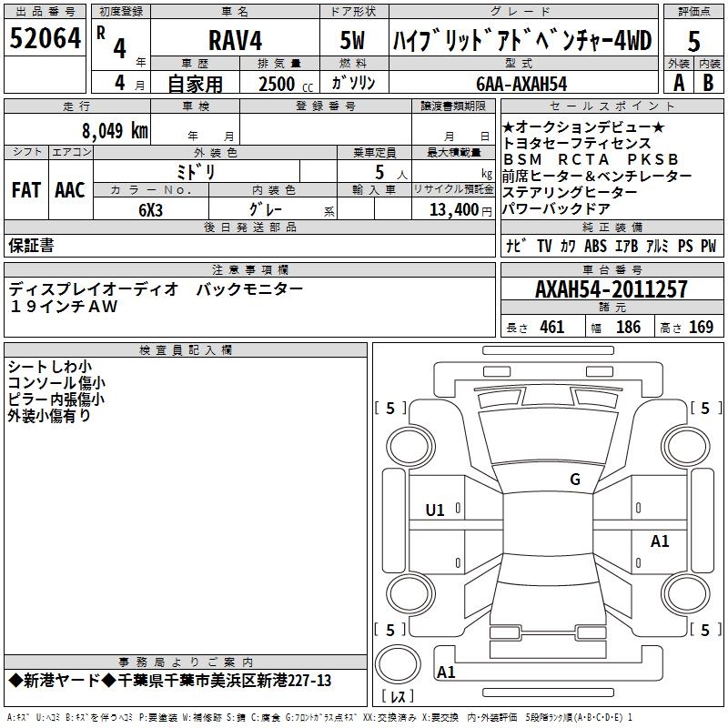Viewport: 728px width, 728px height.
Task: Select car name RAV4
Action: (236, 40)
